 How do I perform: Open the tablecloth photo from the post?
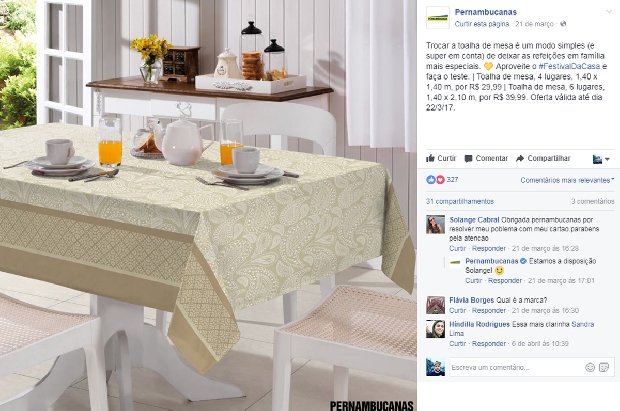[208, 205]
